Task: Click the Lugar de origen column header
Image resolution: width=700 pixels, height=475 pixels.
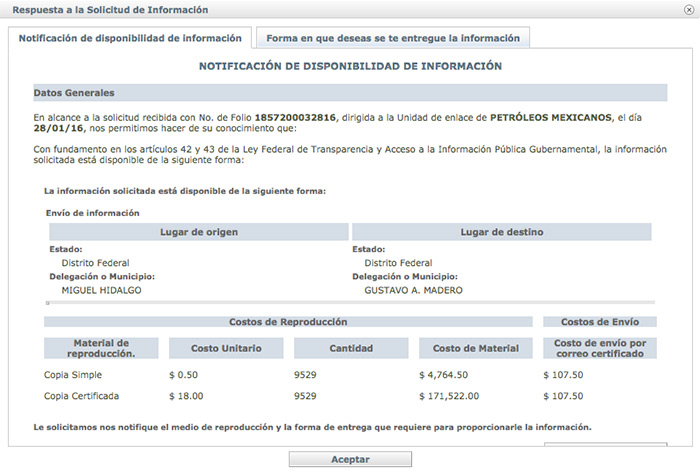Action: (197, 232)
